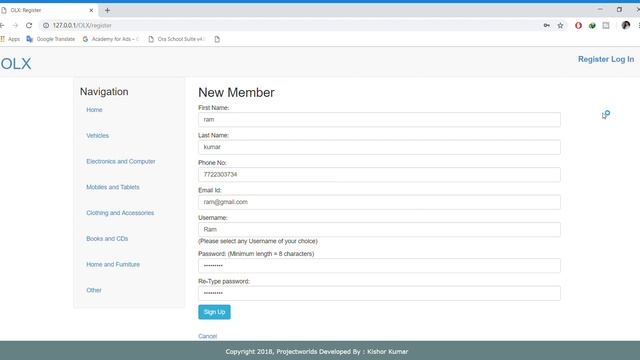Viewport: 640px width, 360px height.
Task: Click the square extension icon in toolbar
Action: 606,25
